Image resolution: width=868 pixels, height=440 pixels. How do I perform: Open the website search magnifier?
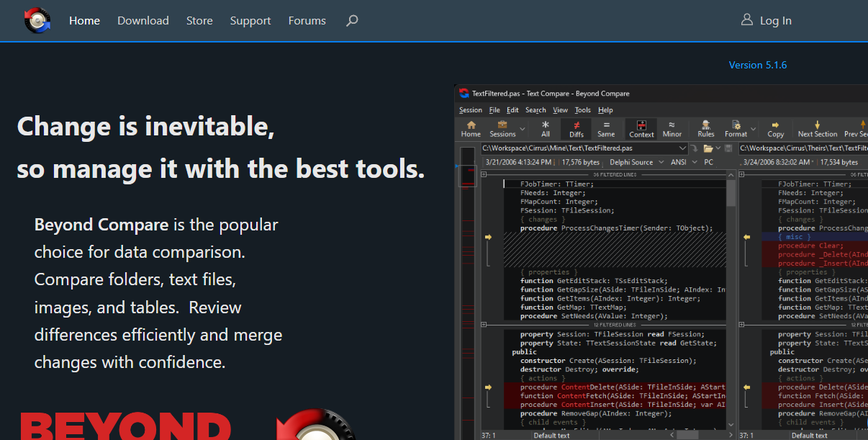(352, 21)
